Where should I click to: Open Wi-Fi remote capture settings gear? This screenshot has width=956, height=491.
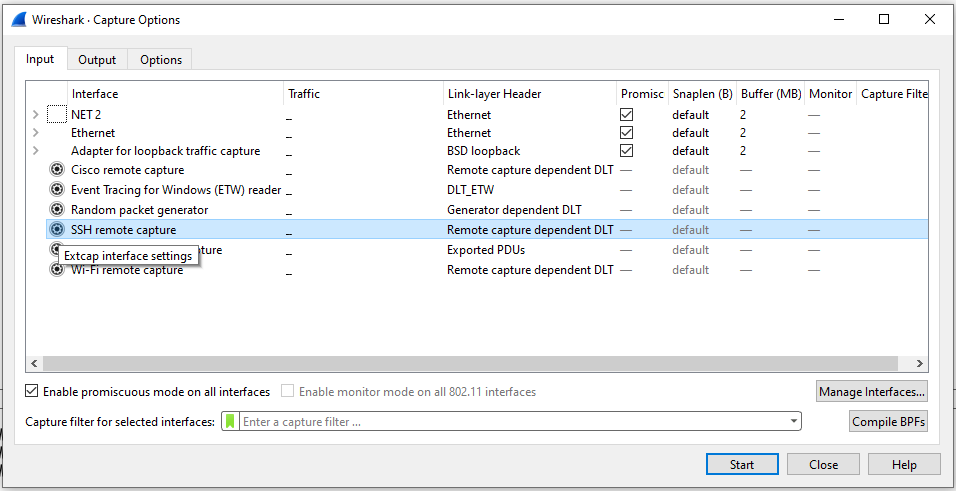57,270
